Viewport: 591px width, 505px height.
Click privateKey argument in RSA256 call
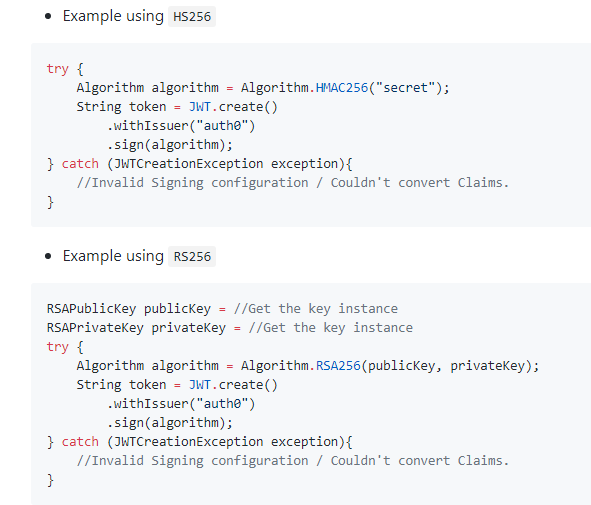point(487,366)
